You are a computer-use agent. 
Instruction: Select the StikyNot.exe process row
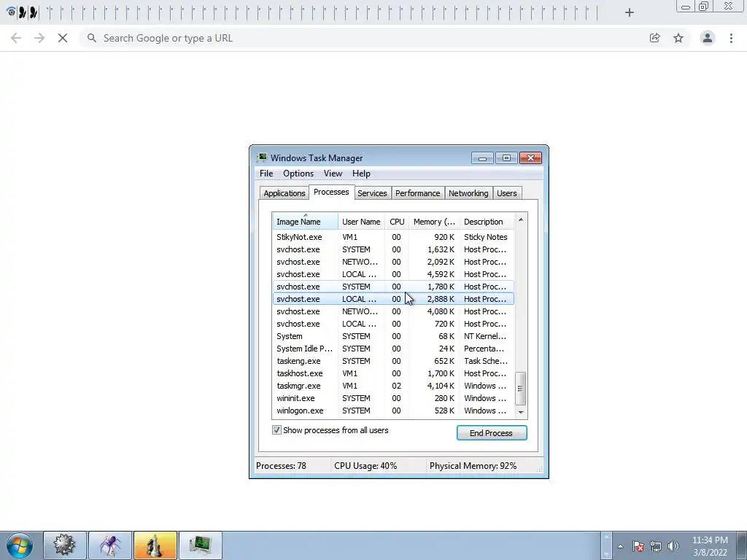tap(393, 237)
